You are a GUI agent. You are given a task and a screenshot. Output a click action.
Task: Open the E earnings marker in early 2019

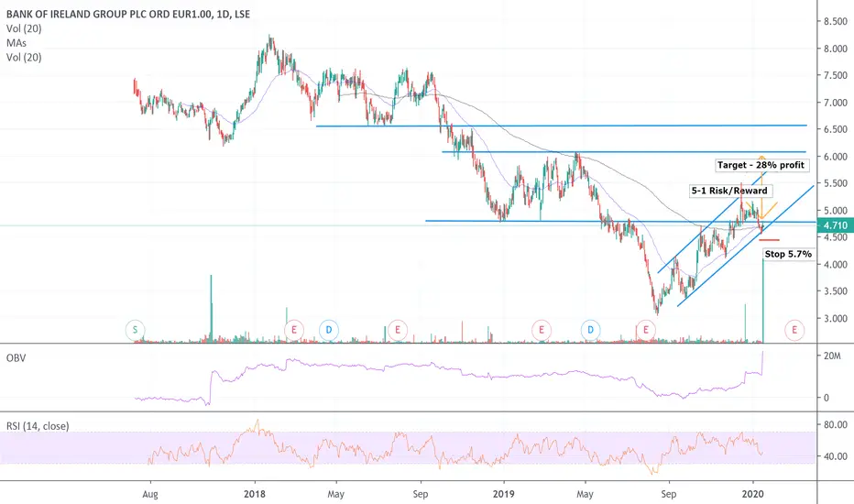click(x=542, y=330)
